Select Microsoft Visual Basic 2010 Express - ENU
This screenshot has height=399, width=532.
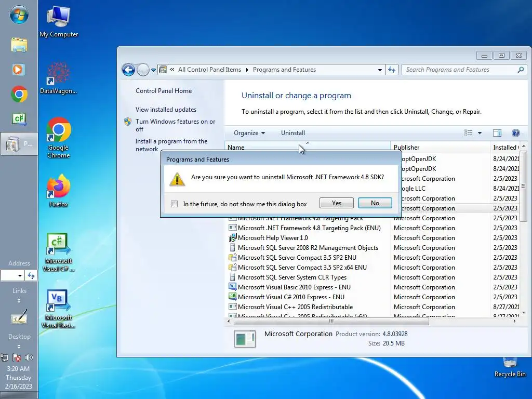[x=373, y=287]
